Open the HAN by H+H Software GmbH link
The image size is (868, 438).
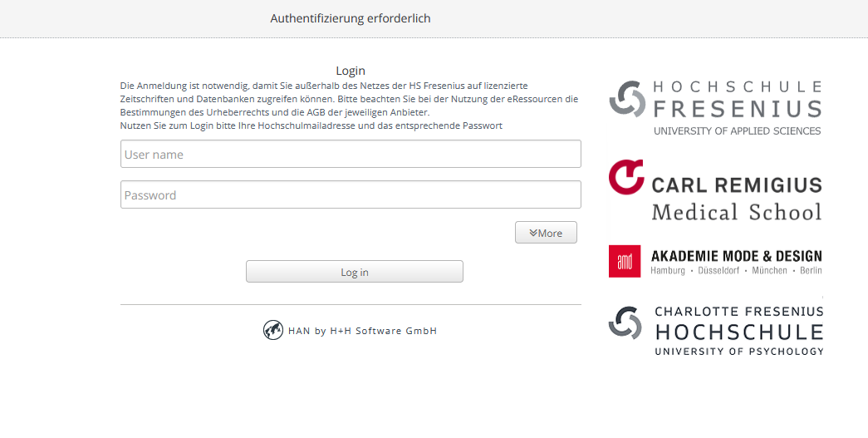click(x=362, y=331)
